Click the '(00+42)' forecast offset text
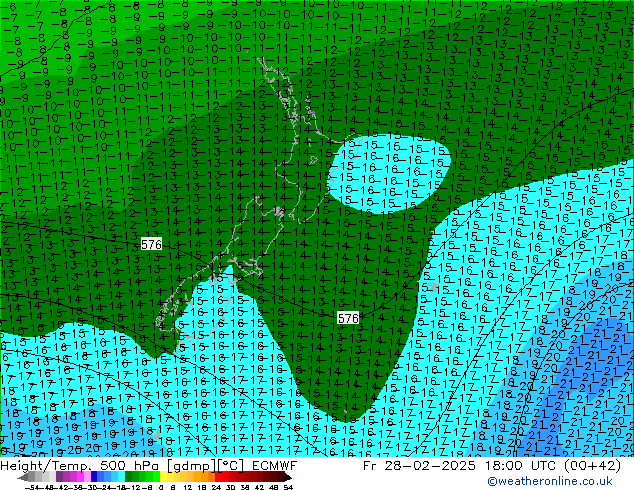 click(x=592, y=466)
